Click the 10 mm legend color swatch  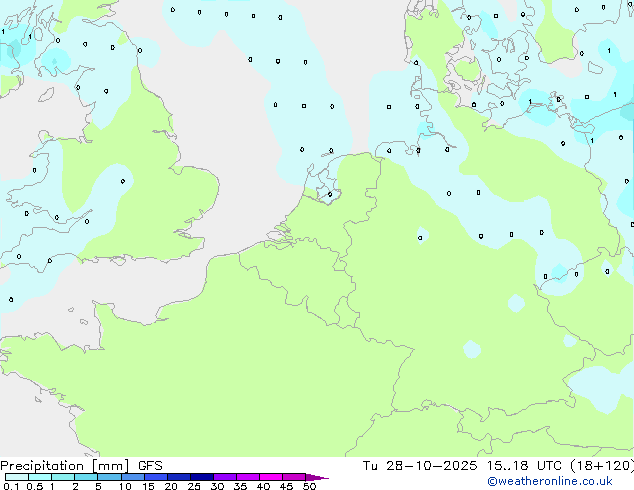point(132,477)
